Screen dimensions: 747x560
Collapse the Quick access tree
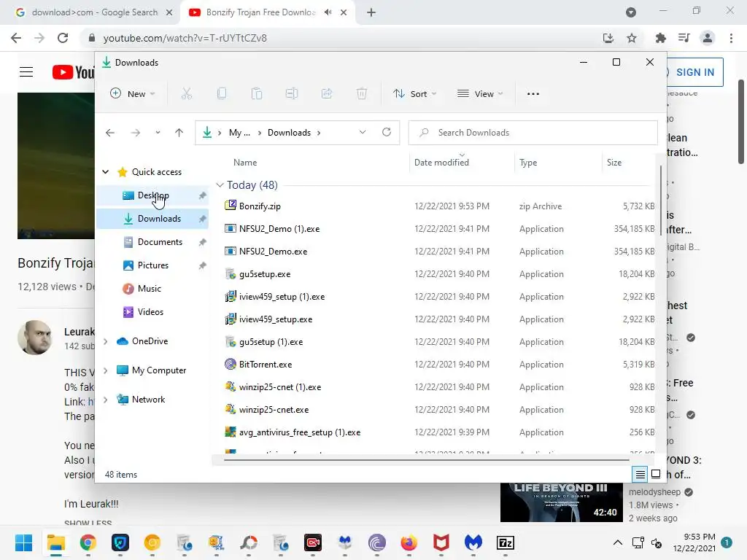point(106,172)
